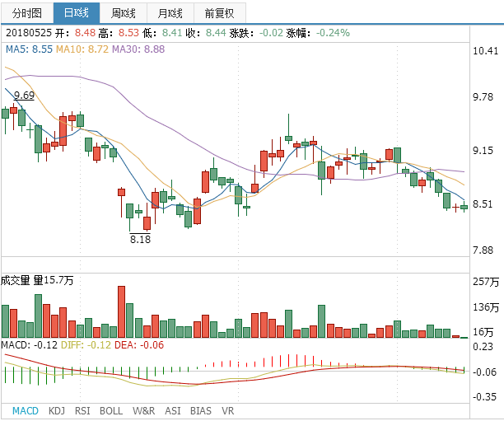Click the tallest red volume bar
The image size is (504, 421).
click(121, 311)
